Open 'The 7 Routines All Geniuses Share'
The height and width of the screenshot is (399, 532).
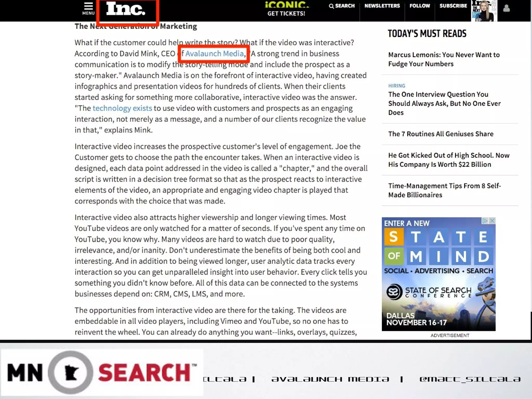441,134
